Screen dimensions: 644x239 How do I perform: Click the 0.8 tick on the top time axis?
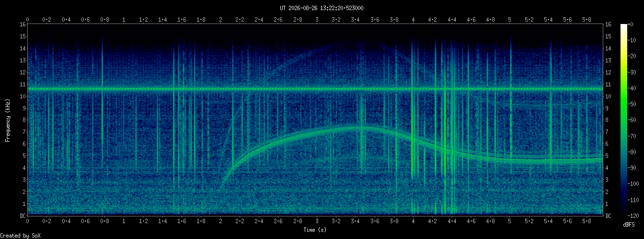[x=104, y=20]
